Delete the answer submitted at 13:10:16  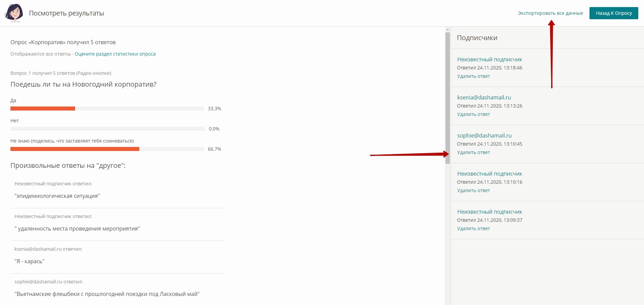point(473,190)
